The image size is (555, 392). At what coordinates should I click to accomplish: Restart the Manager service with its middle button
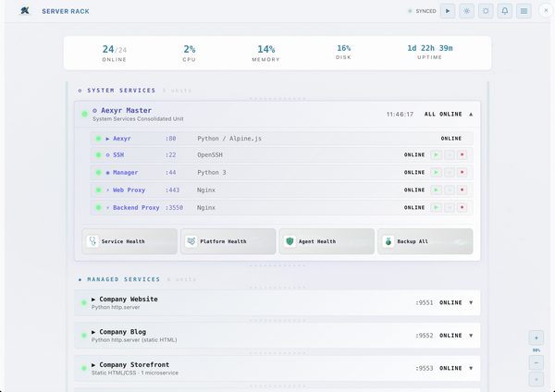pyautogui.click(x=450, y=172)
